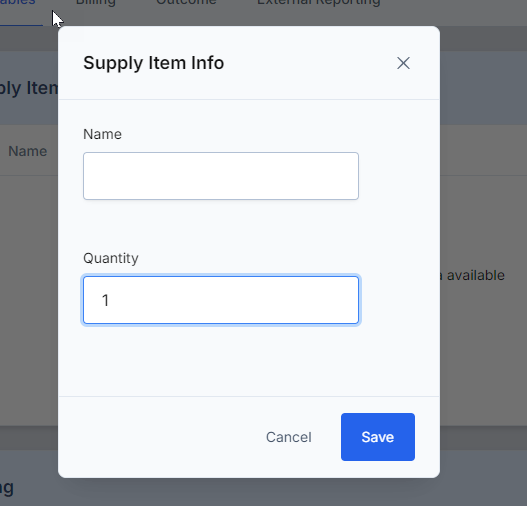
Task: Click the empty dialog area below Quantity
Action: click(249, 360)
